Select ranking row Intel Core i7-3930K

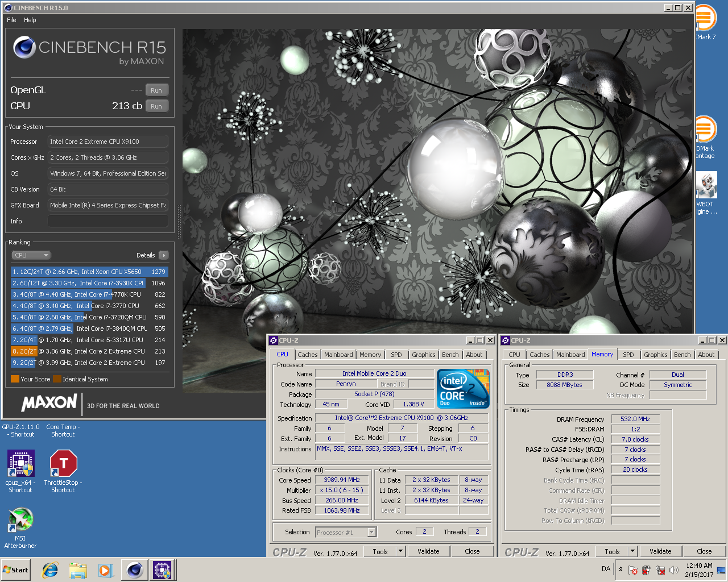[89, 283]
